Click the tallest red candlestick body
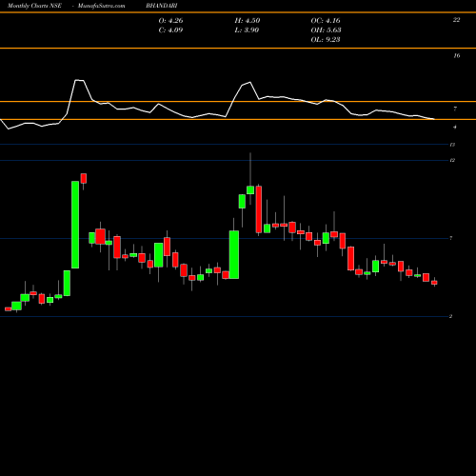 (x=259, y=209)
